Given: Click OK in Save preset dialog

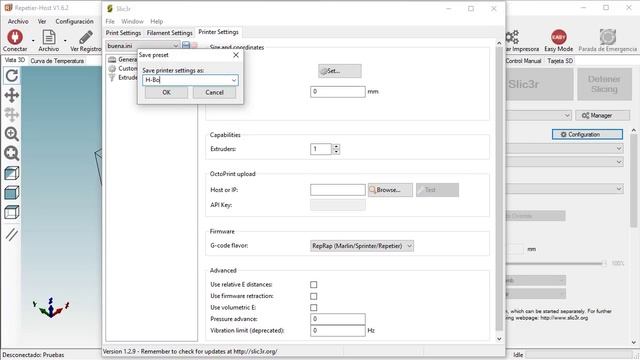Looking at the screenshot, I should tap(167, 92).
